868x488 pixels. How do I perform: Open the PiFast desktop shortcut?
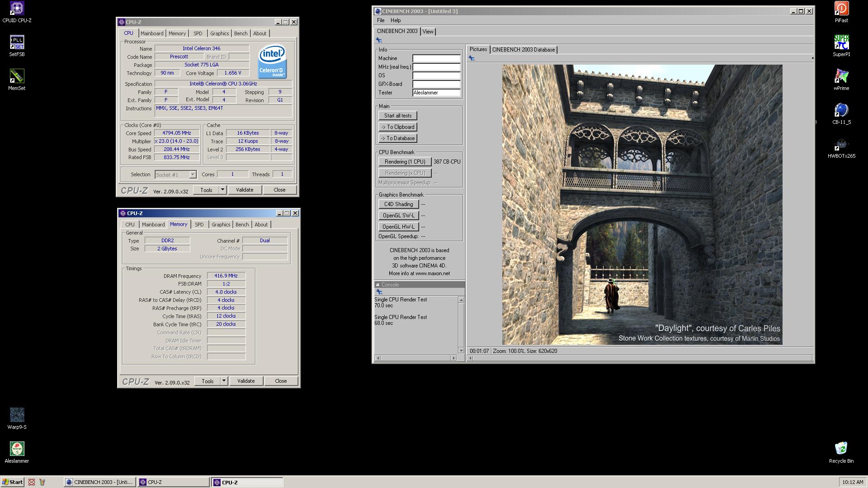pyautogui.click(x=841, y=12)
